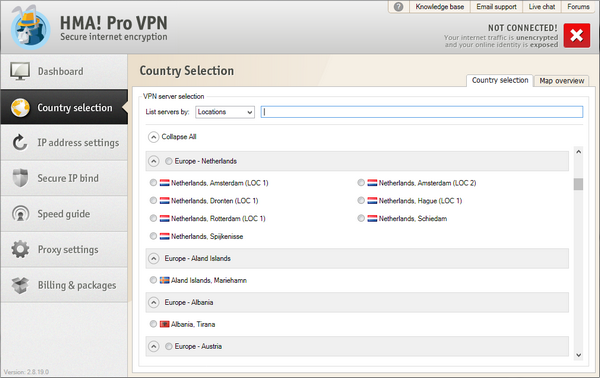Click the Secure IP bind shield icon
600x378 pixels.
20,178
